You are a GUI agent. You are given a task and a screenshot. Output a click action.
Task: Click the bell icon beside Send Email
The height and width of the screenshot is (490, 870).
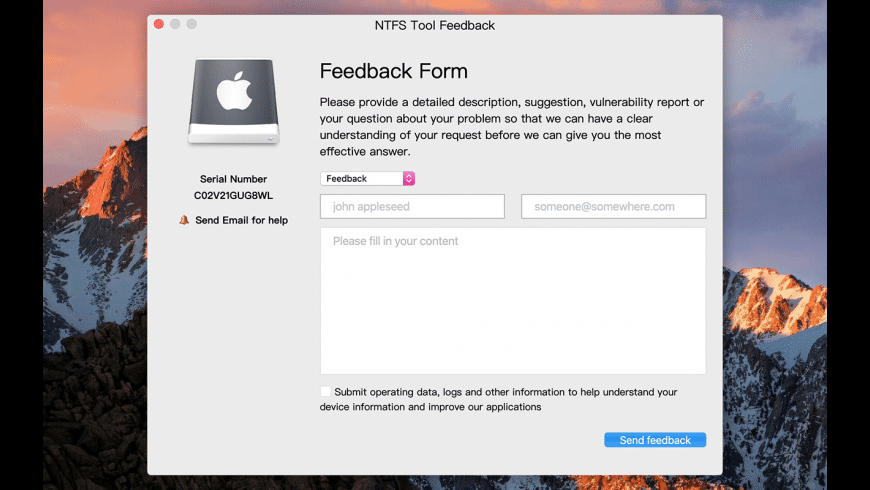pyautogui.click(x=184, y=220)
